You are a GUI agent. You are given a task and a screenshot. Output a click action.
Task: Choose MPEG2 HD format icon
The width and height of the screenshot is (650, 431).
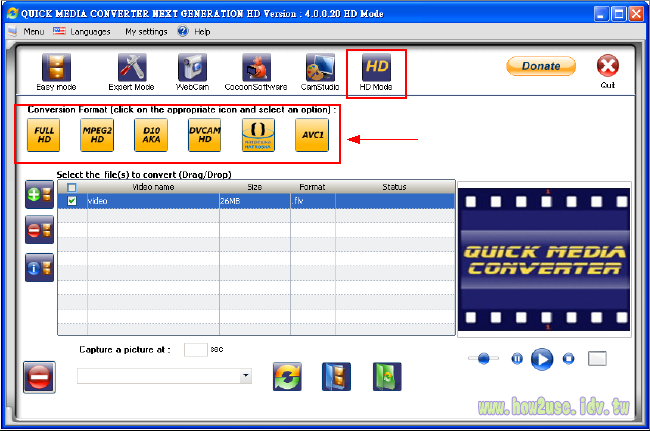[97, 134]
